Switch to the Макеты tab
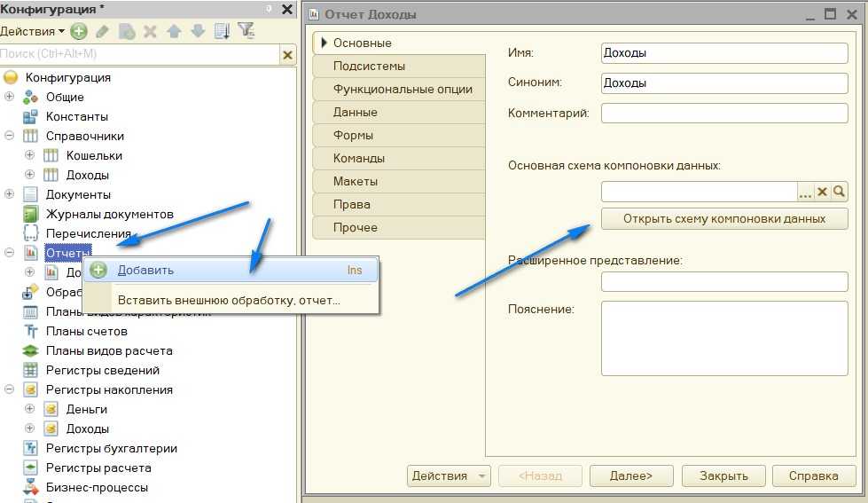The image size is (868, 503). 399,182
